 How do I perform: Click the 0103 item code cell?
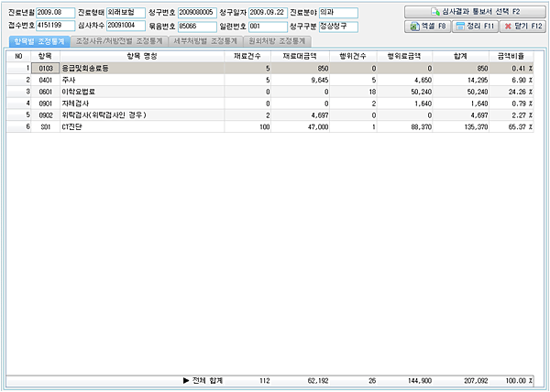46,69
